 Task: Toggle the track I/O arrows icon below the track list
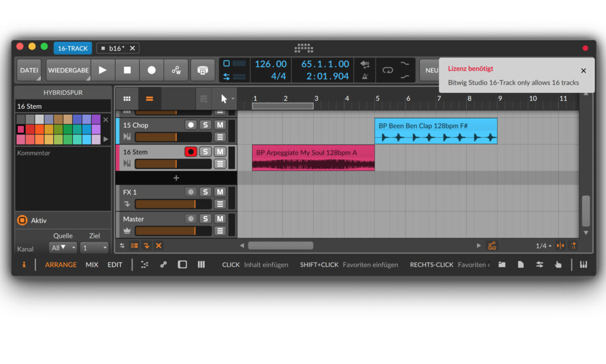[x=122, y=246]
